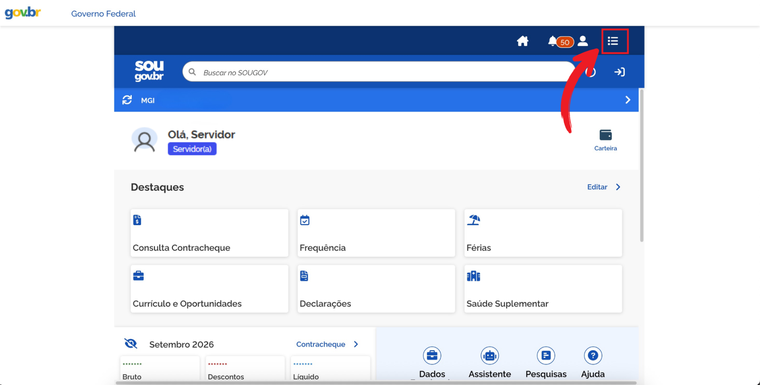Open the Férias card
Viewport: 760px width, 385px height.
click(543, 233)
